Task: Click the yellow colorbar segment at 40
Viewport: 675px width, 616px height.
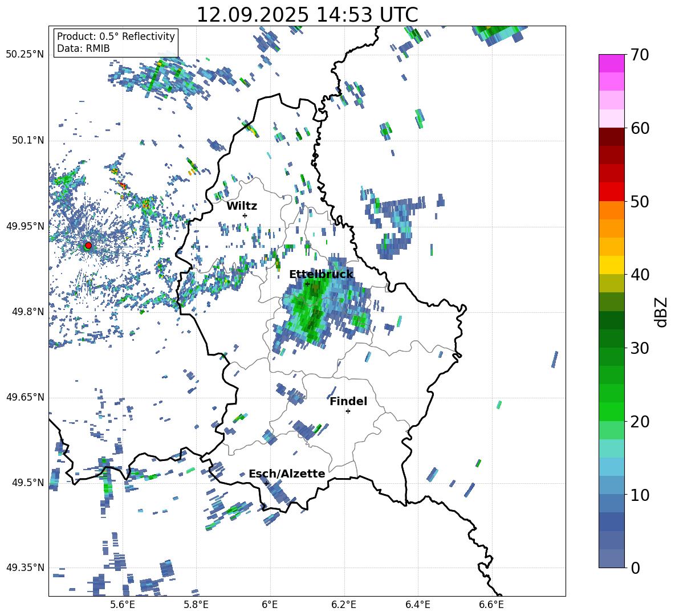Action: pyautogui.click(x=612, y=265)
